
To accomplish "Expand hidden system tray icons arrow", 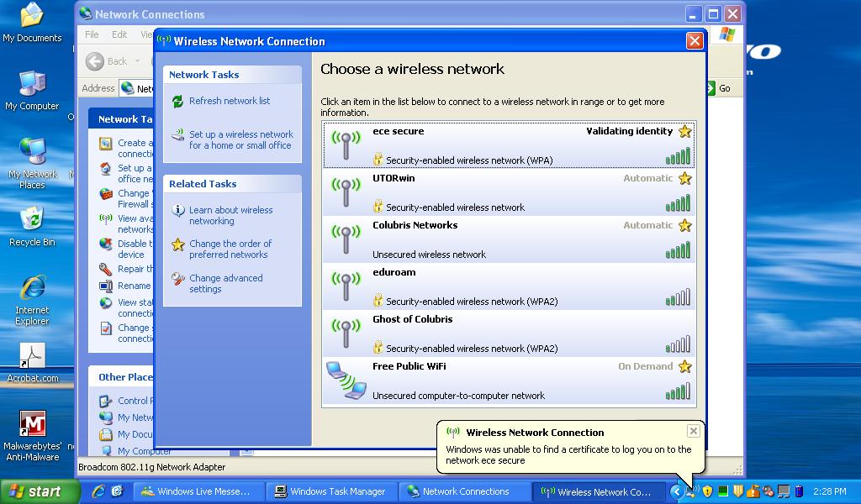I will [x=677, y=491].
